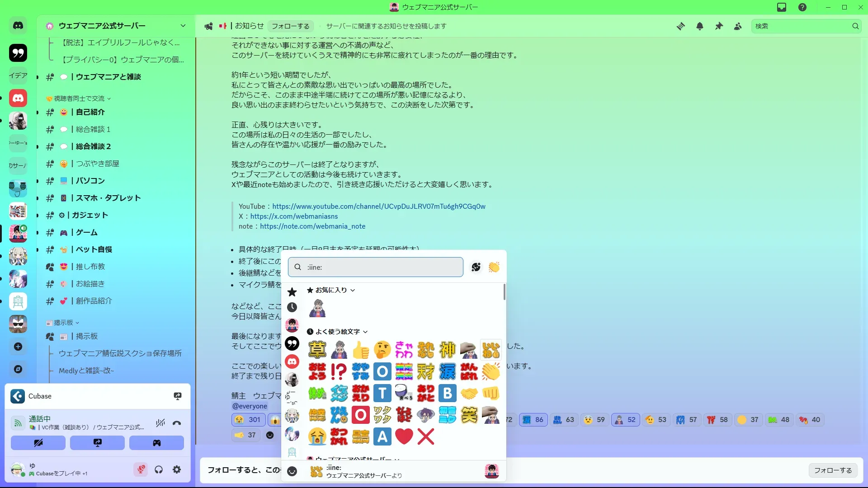
Task: Click the notification bell icon
Action: click(x=700, y=26)
